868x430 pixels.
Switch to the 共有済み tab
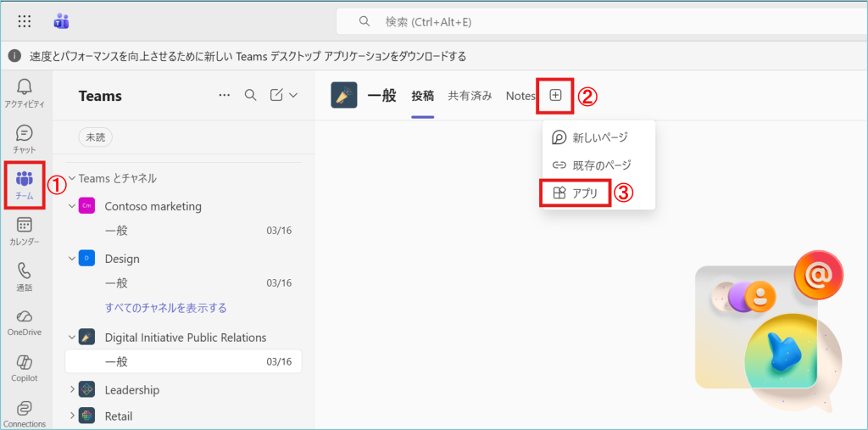point(470,96)
